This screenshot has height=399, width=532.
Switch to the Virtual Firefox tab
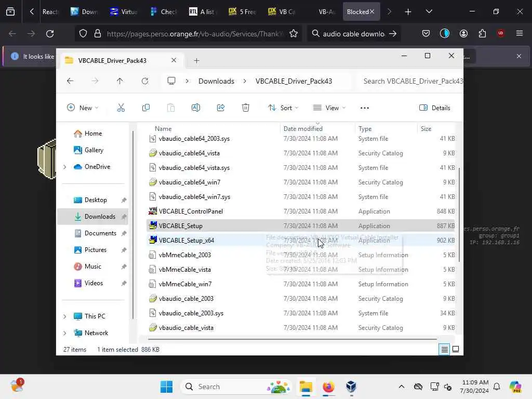coord(124,12)
